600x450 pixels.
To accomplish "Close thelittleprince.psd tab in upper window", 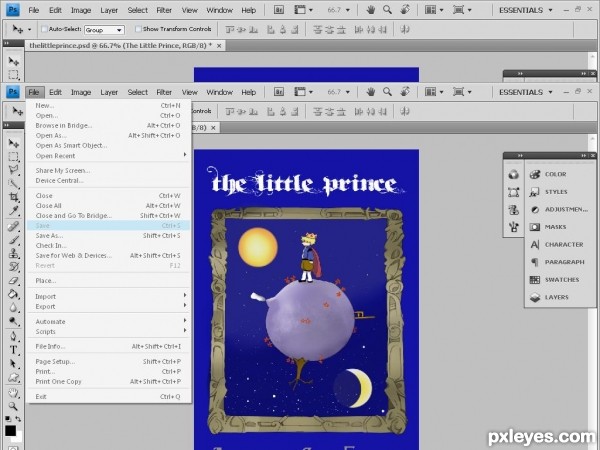I will click(x=219, y=46).
